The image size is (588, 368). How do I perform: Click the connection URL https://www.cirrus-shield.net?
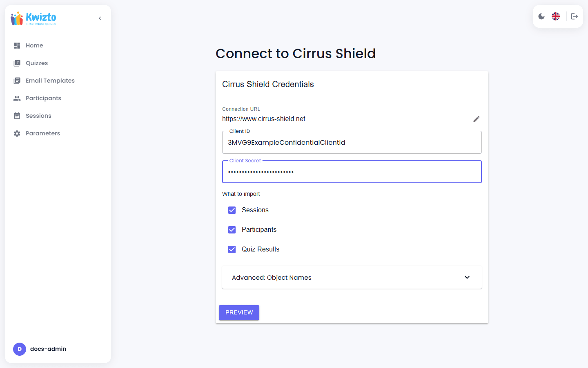coord(264,119)
